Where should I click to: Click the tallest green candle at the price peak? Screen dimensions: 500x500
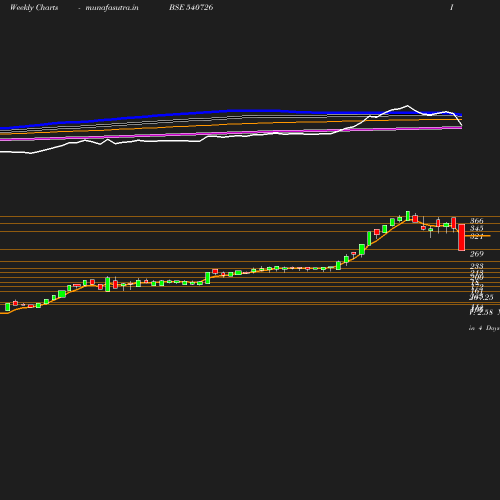coord(408,216)
